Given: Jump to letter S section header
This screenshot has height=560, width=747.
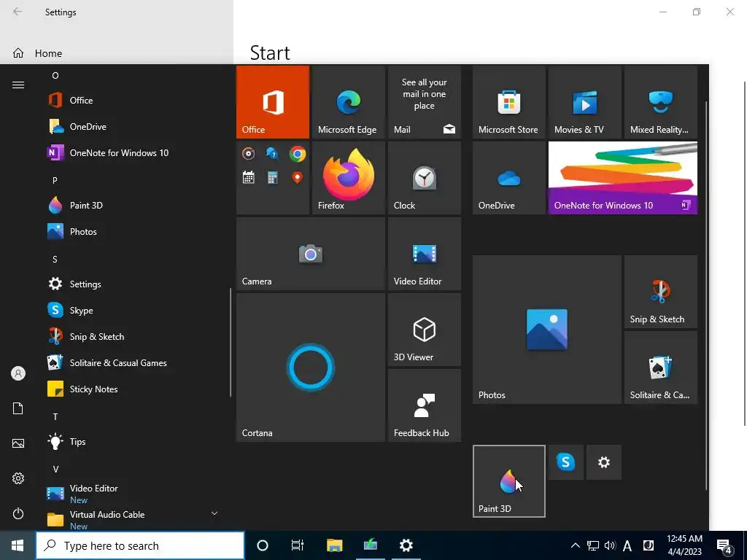Looking at the screenshot, I should 55,259.
